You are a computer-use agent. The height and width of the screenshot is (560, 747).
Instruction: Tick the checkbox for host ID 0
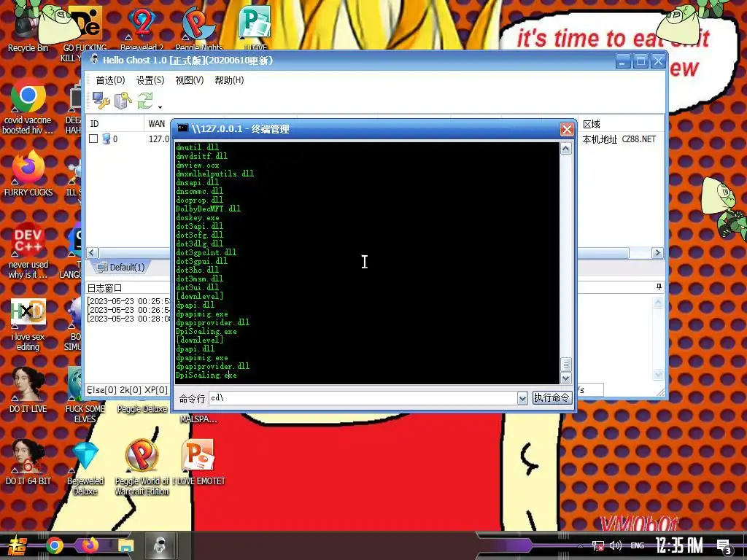[93, 139]
